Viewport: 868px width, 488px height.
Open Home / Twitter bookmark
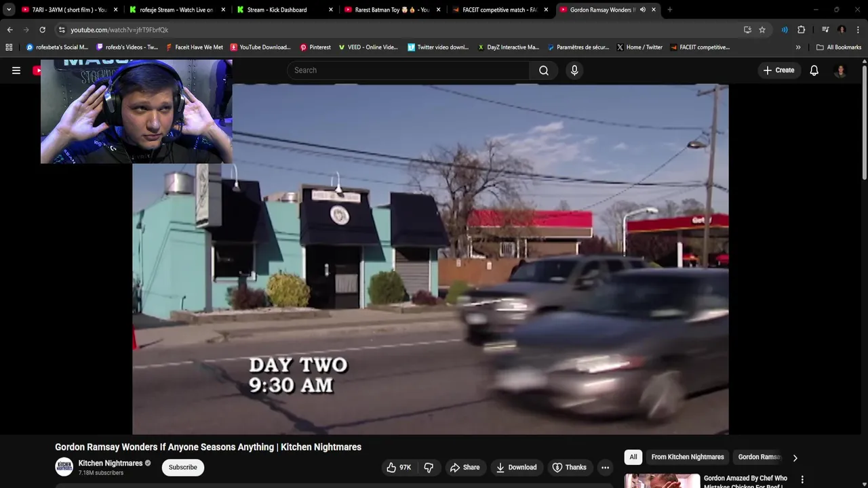pyautogui.click(x=639, y=47)
